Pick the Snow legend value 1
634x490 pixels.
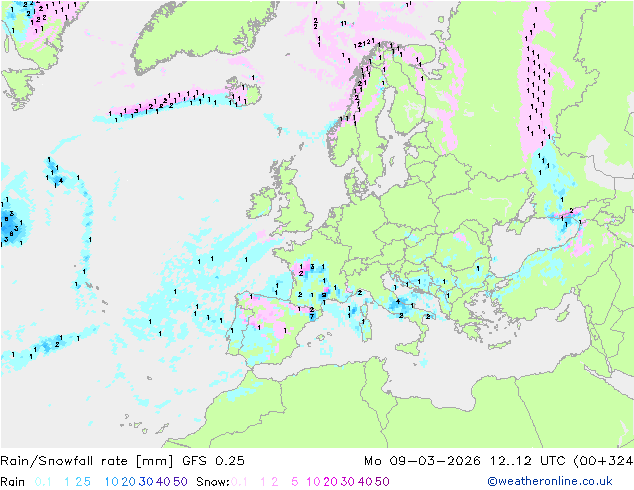point(263,482)
